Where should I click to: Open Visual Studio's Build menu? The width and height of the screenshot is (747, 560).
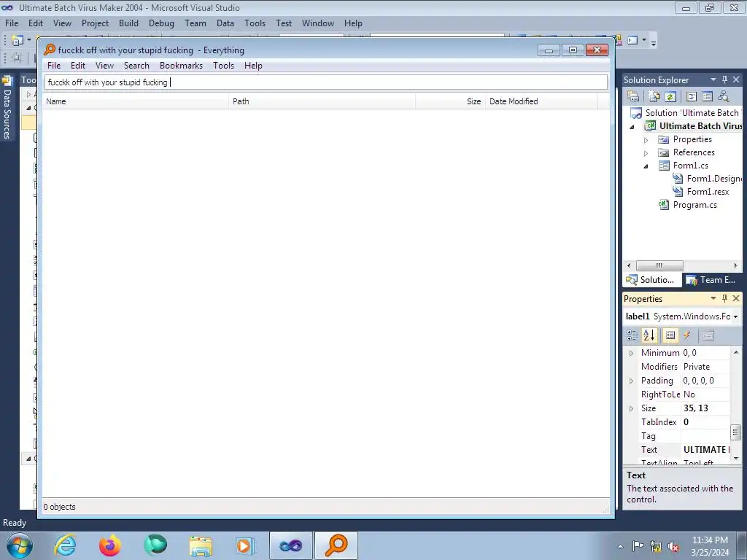[128, 23]
